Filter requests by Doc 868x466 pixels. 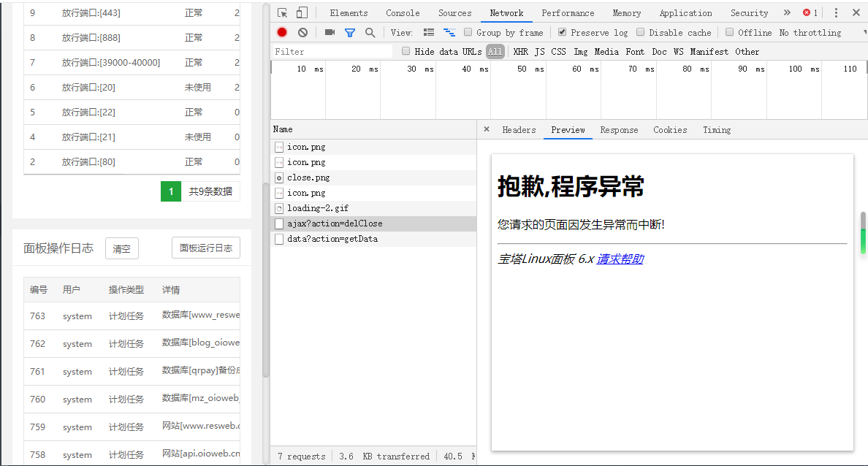pos(659,51)
